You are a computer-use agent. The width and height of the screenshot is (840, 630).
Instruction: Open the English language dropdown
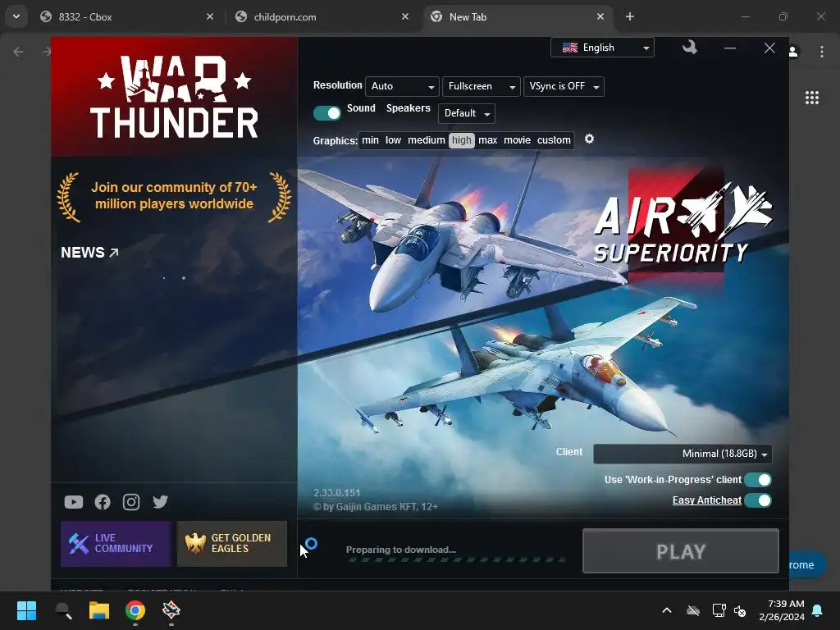(602, 48)
